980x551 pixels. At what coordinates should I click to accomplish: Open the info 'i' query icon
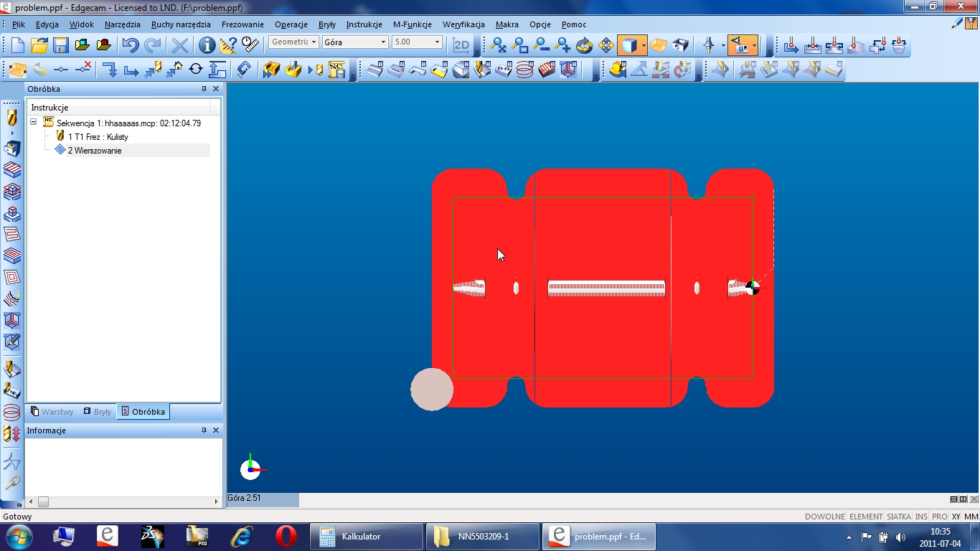[x=207, y=45]
